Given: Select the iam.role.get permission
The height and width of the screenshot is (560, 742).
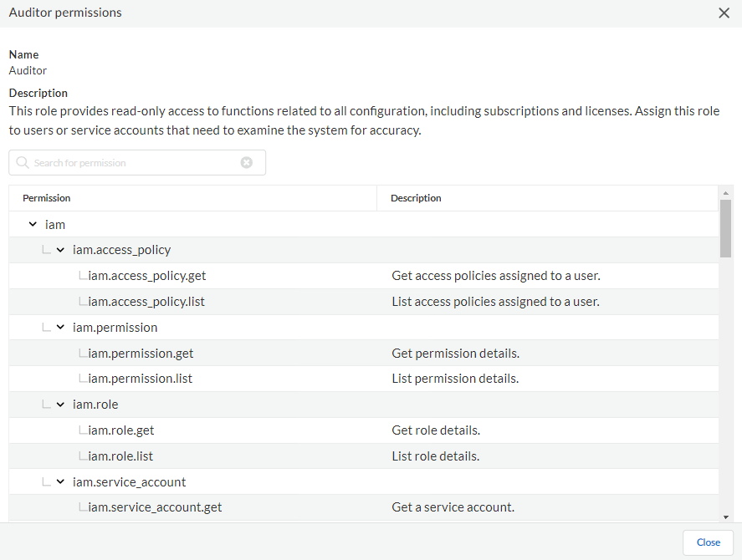Looking at the screenshot, I should pyautogui.click(x=121, y=430).
